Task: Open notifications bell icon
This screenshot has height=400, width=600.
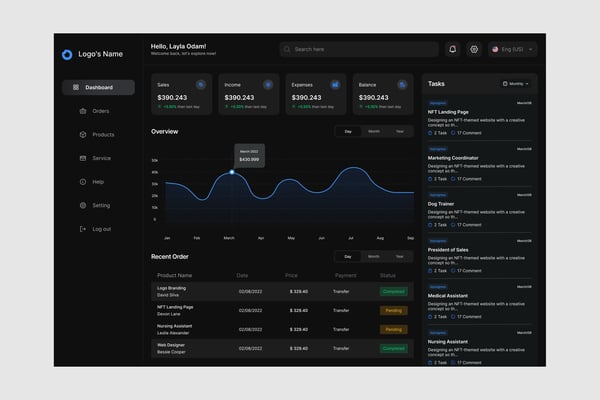Action: point(452,49)
